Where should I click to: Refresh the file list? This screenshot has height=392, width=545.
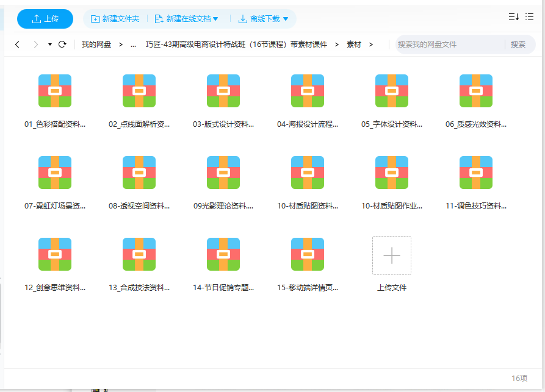(62, 45)
